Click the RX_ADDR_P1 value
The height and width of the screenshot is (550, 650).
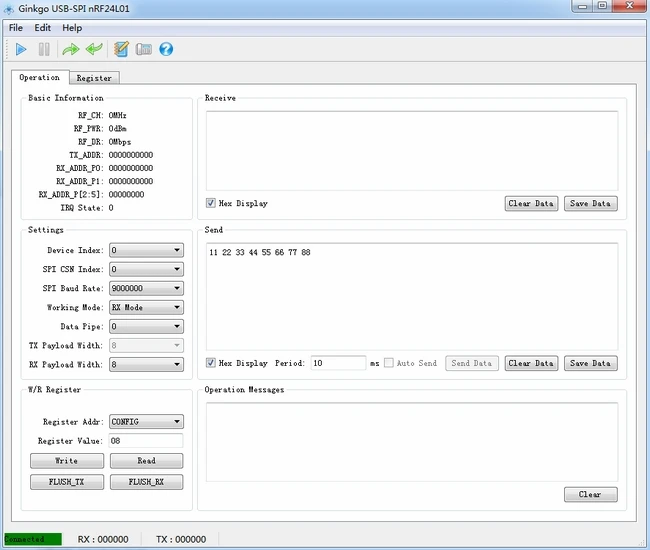tap(131, 181)
